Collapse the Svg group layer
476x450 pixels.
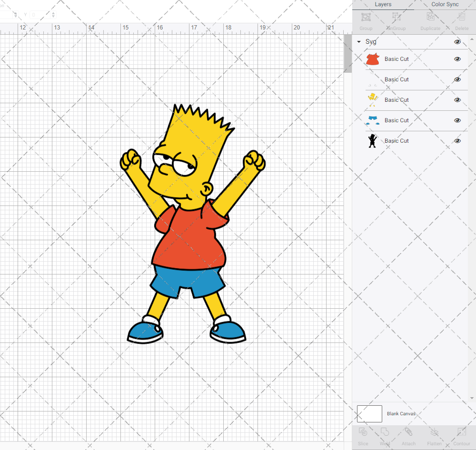[x=359, y=41]
